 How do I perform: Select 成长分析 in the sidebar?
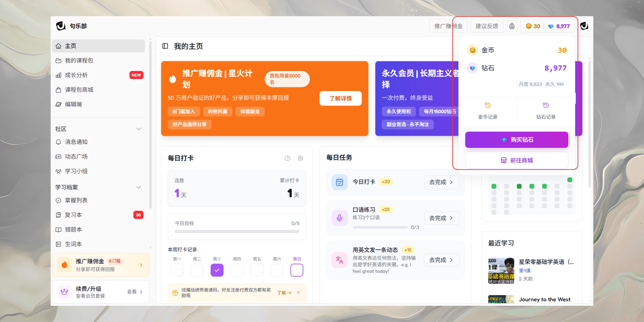(x=76, y=75)
